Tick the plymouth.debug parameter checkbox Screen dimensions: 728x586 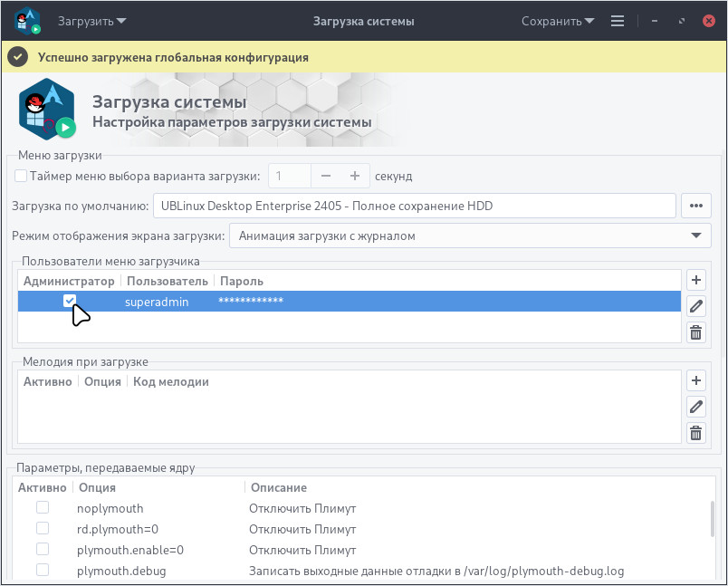click(x=43, y=570)
